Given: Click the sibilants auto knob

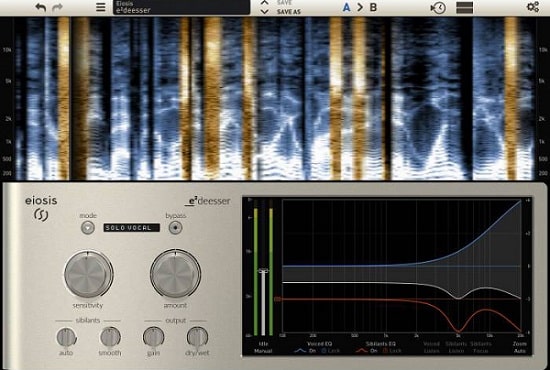Looking at the screenshot, I should click(66, 337).
